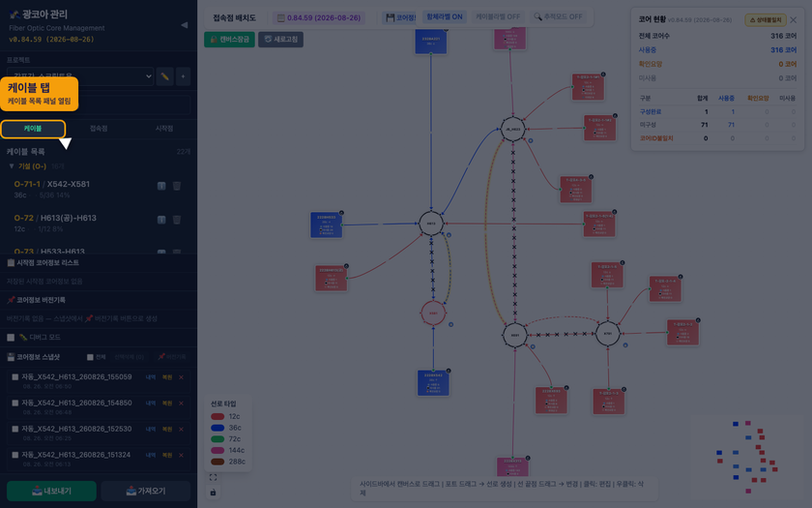Click the 접속점 배치도 title tab
Screen dimensions: 812x508
[235, 17]
